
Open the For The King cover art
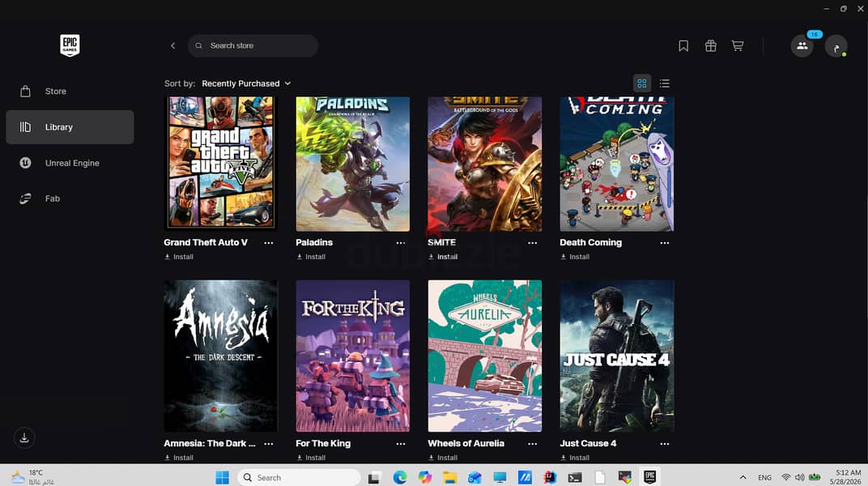pyautogui.click(x=353, y=356)
